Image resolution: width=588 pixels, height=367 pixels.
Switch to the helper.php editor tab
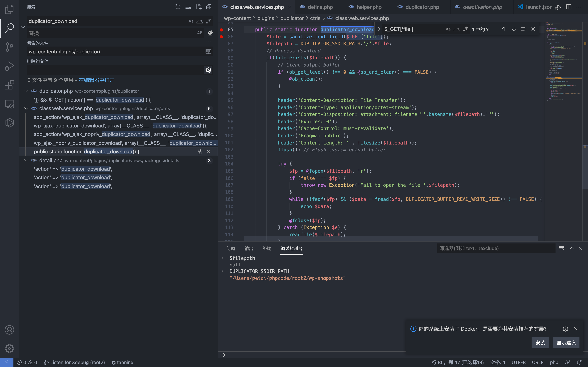click(x=369, y=7)
